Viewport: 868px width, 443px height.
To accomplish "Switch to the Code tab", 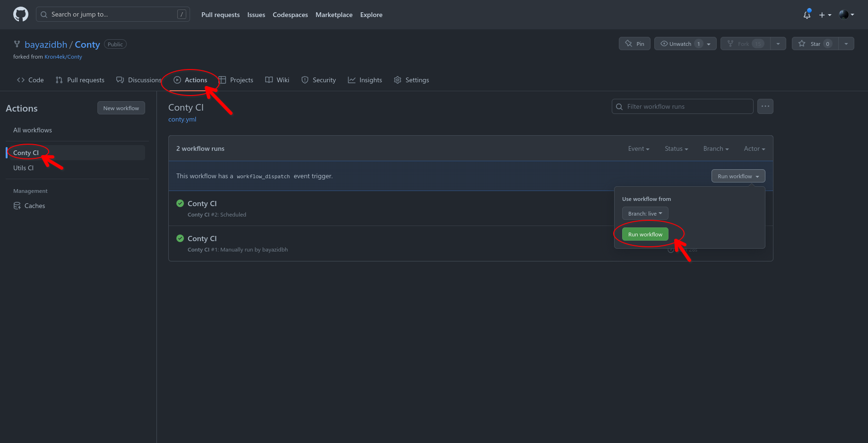I will coord(30,80).
